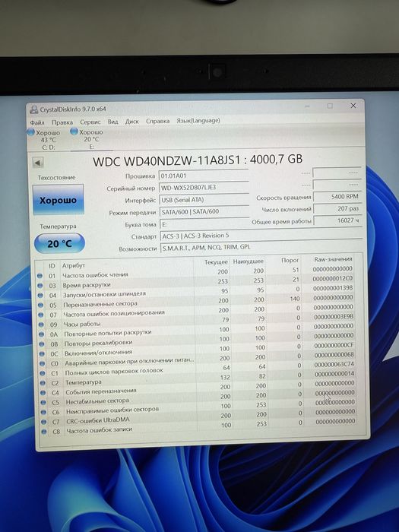Click the Порог column header
Viewport: 399px width, 532px height.
pos(290,260)
